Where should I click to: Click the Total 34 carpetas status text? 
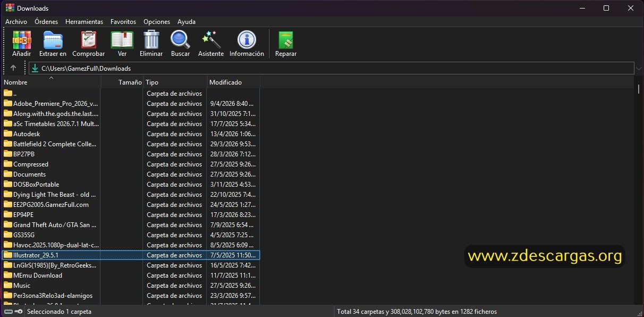[x=417, y=312]
